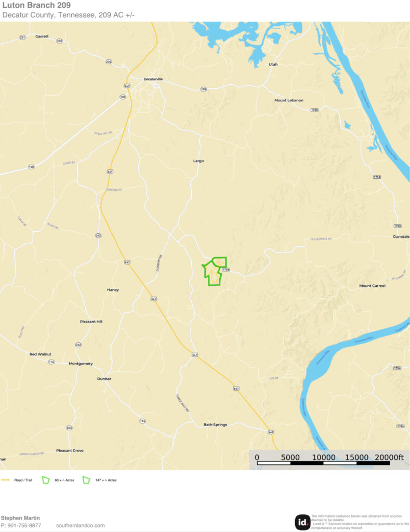
Task: Click the route 641 shield near Bath Springs
Action: click(271, 432)
